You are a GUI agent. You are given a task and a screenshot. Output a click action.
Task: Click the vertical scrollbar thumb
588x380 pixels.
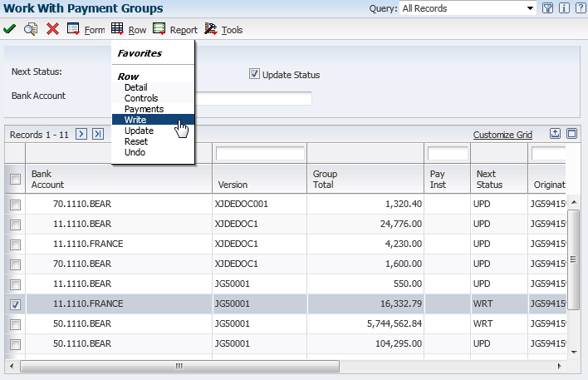point(573,259)
